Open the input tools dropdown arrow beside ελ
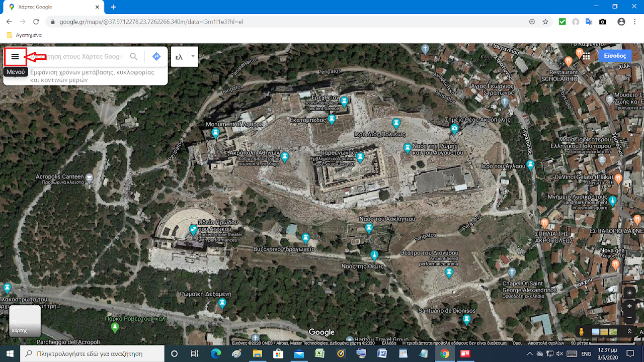The width and height of the screenshot is (644, 362). pyautogui.click(x=193, y=57)
